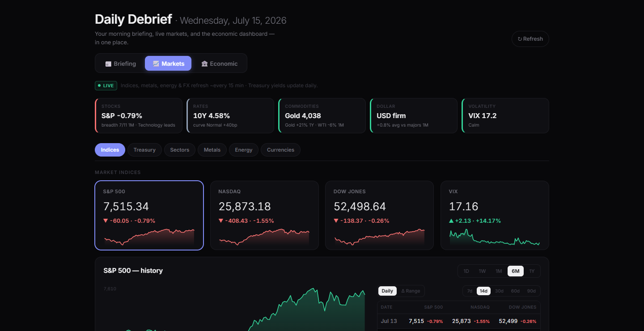Select the Energy filter chip

click(244, 150)
